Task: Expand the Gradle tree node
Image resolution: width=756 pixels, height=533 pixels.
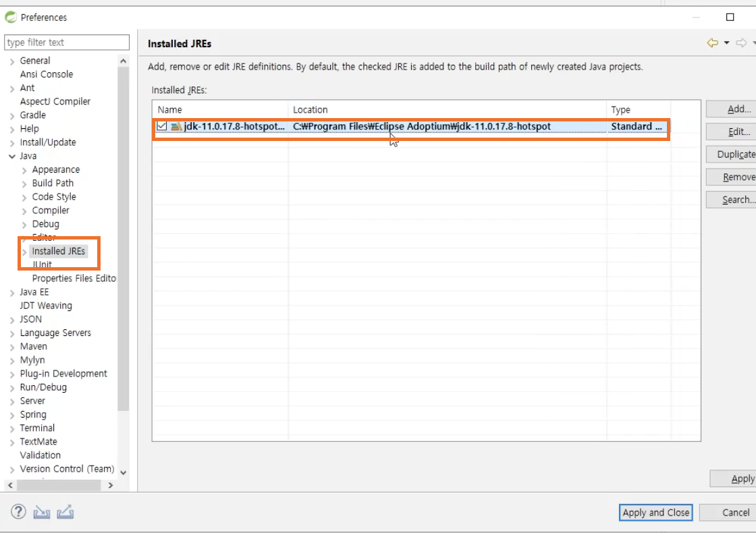Action: point(12,115)
